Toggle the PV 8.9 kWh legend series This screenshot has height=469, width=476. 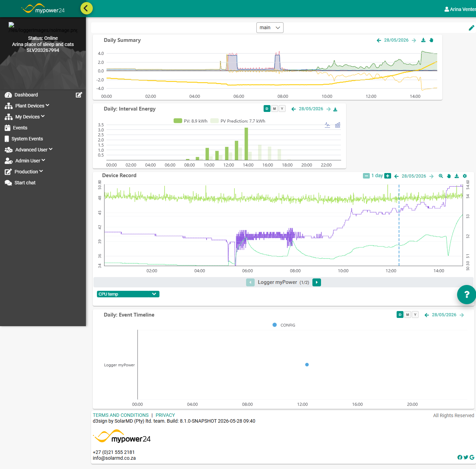pyautogui.click(x=191, y=121)
